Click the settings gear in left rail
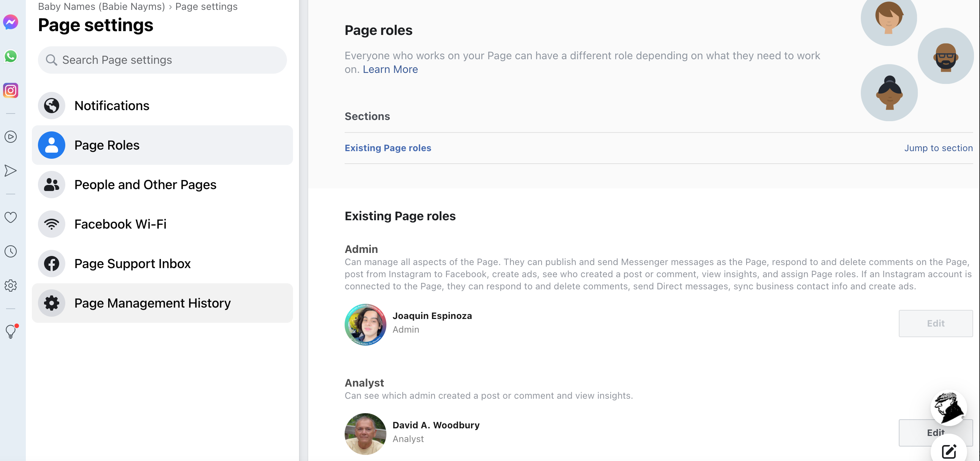Viewport: 980px width, 461px height. (11, 286)
